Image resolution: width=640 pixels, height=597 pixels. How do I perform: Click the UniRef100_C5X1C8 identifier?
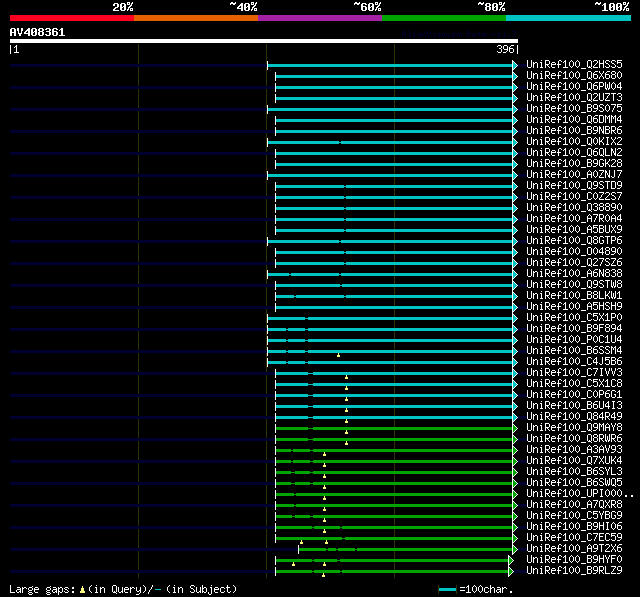574,384
